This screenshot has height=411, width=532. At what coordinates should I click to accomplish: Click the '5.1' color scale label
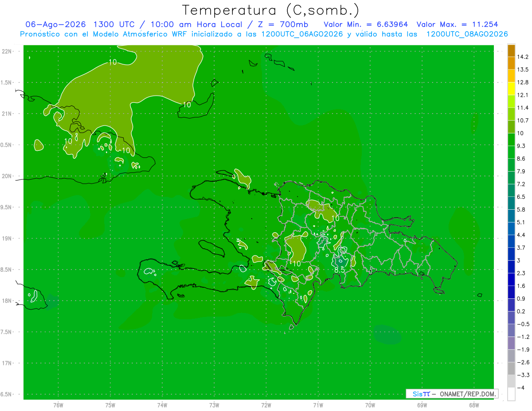click(521, 222)
